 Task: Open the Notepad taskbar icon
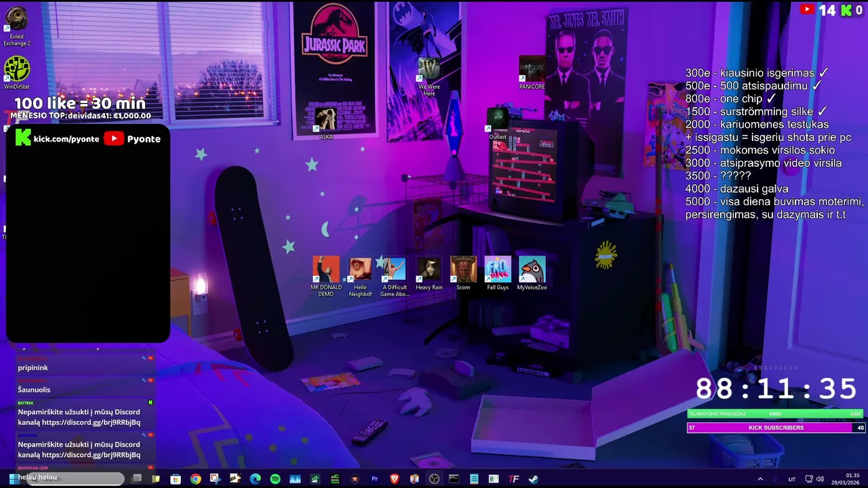(x=474, y=479)
